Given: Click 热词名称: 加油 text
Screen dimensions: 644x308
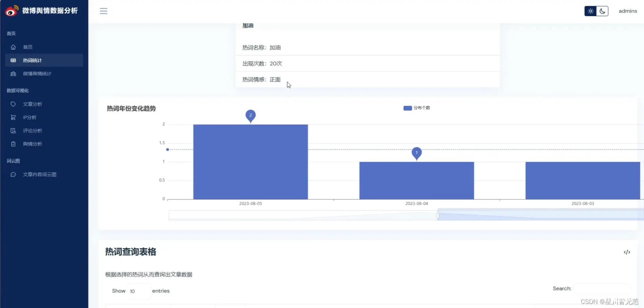Looking at the screenshot, I should (261, 48).
